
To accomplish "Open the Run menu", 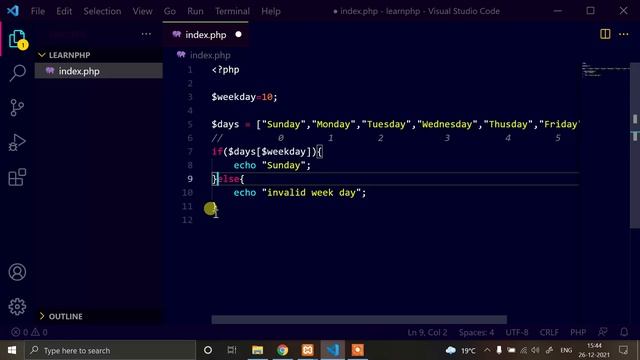I will 196,11.
